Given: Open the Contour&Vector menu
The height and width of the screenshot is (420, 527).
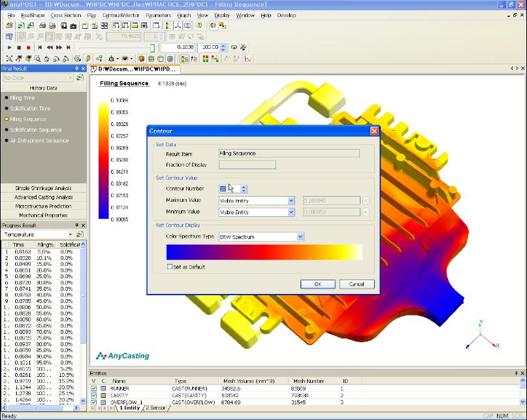Looking at the screenshot, I should (121, 15).
